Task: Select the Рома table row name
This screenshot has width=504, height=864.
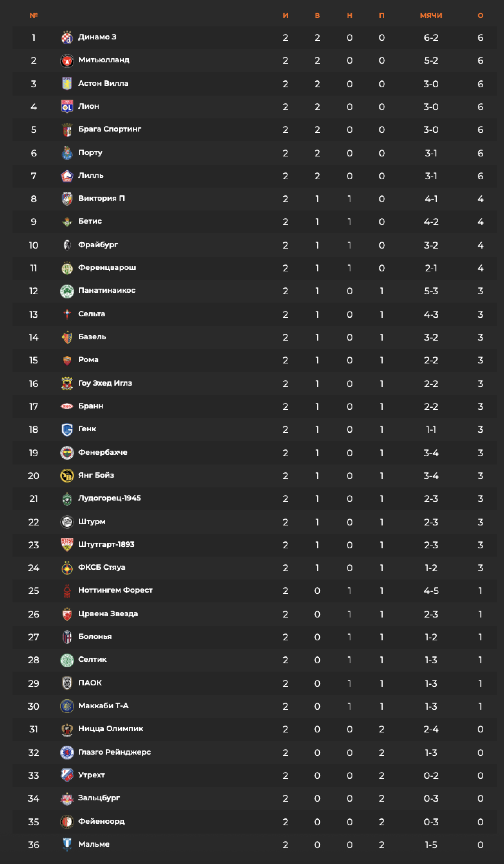Action: 88,360
